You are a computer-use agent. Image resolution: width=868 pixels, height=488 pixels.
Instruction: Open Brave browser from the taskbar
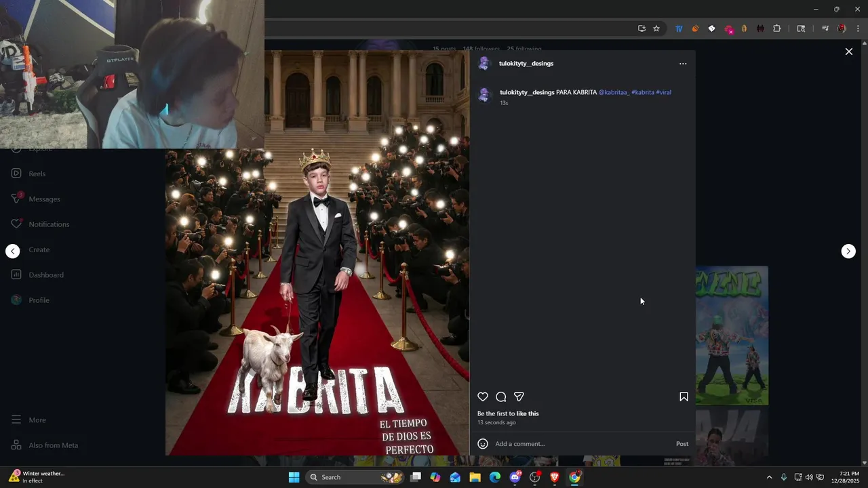click(555, 477)
